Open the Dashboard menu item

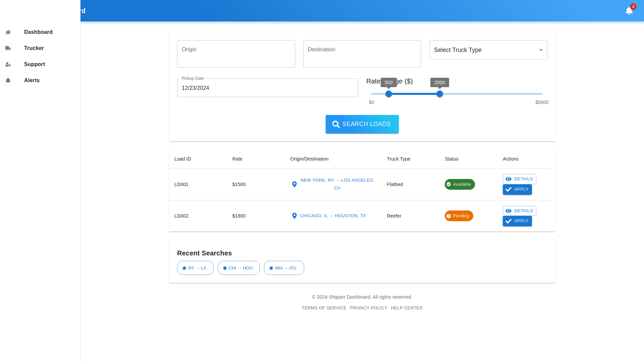[x=38, y=32]
